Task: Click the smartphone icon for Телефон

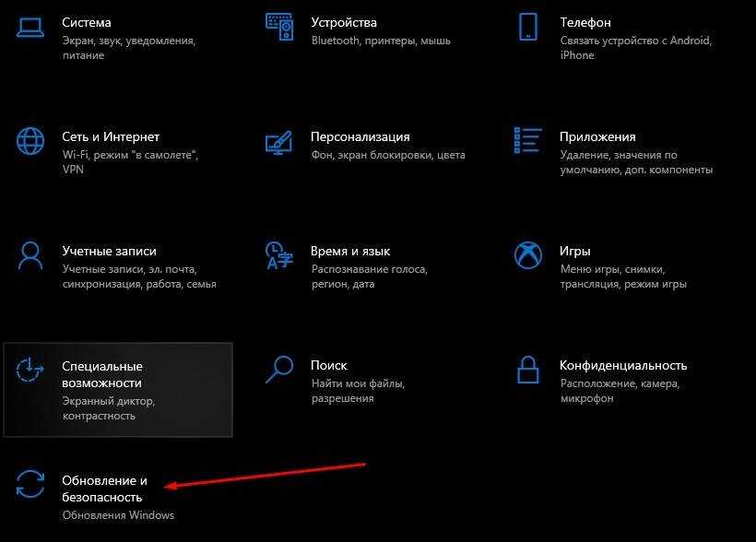Action: 528,26
